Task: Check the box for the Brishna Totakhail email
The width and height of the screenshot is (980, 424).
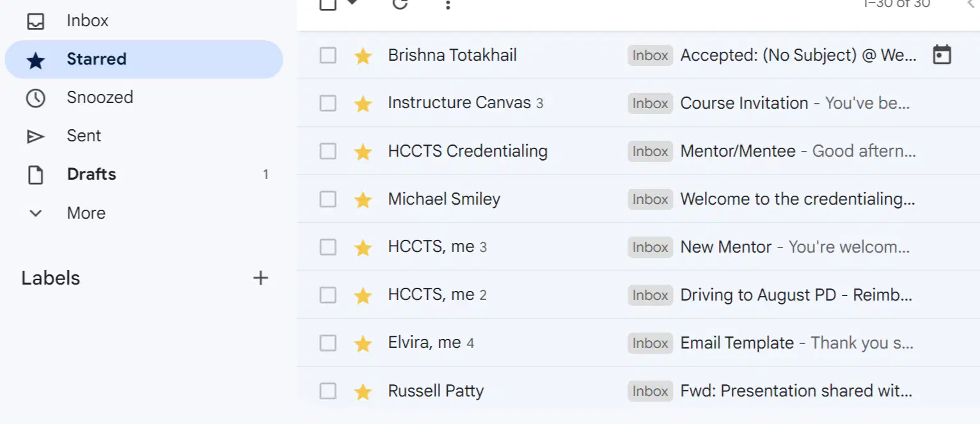Action: 328,56
